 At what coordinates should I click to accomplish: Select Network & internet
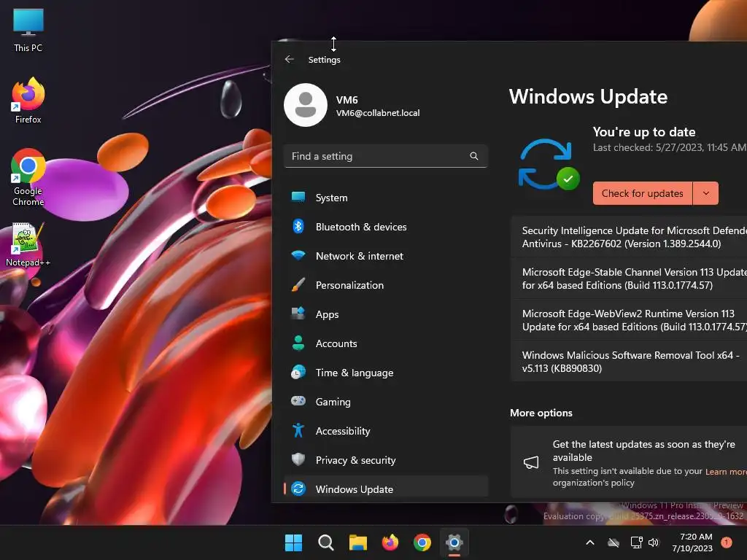pos(386,256)
